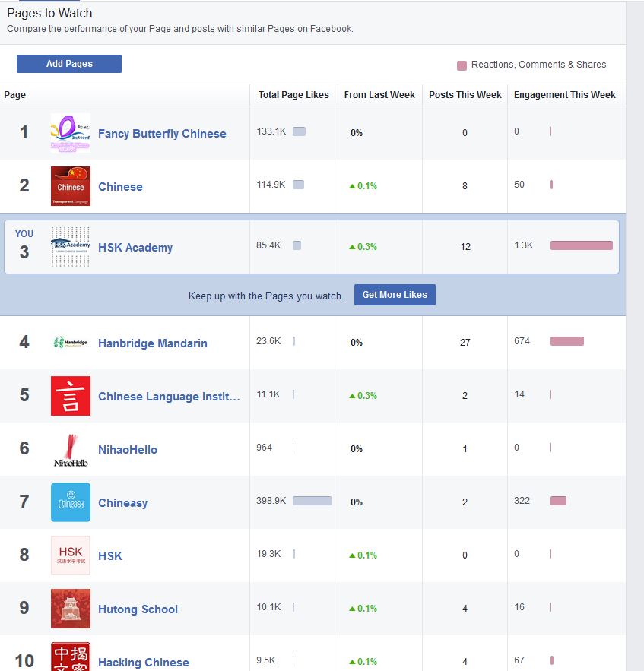This screenshot has width=644, height=671.
Task: Click the Chineasy total page likes bar
Action: 312,501
